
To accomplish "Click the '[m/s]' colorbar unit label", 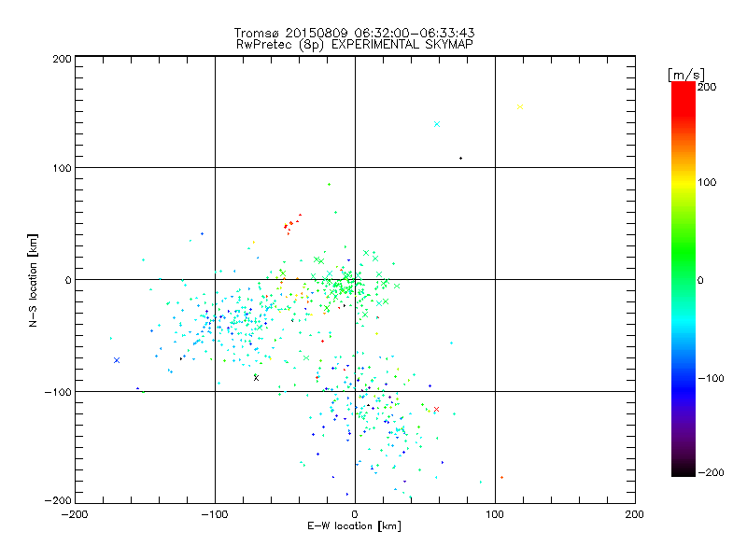I will (x=686, y=75).
